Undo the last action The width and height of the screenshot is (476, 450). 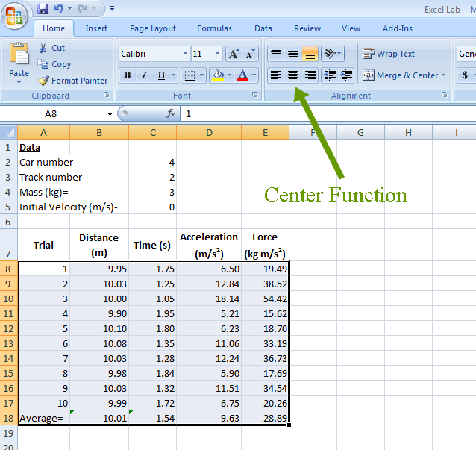pos(58,9)
